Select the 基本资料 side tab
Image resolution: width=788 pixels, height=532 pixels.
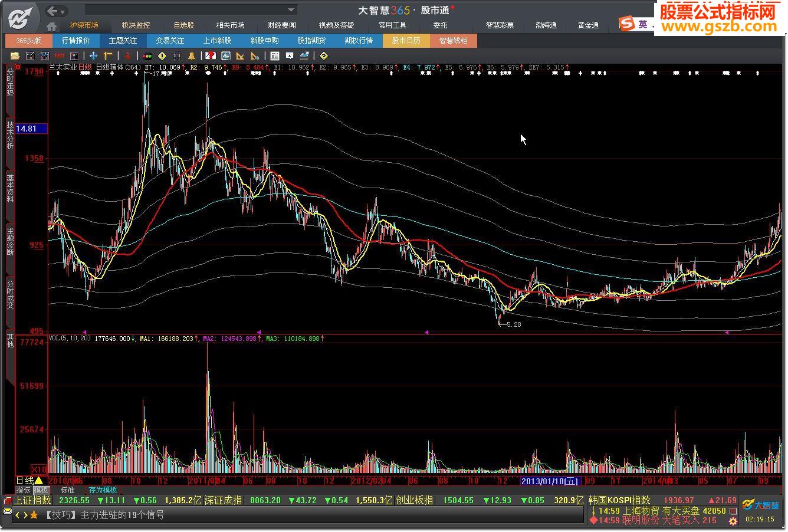tap(10, 188)
